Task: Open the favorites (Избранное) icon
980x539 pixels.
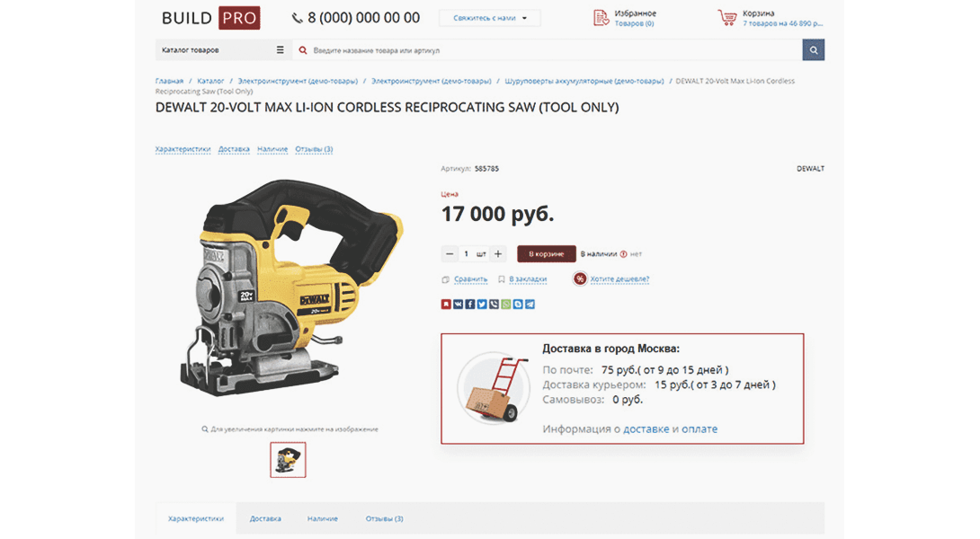Action: click(x=601, y=17)
